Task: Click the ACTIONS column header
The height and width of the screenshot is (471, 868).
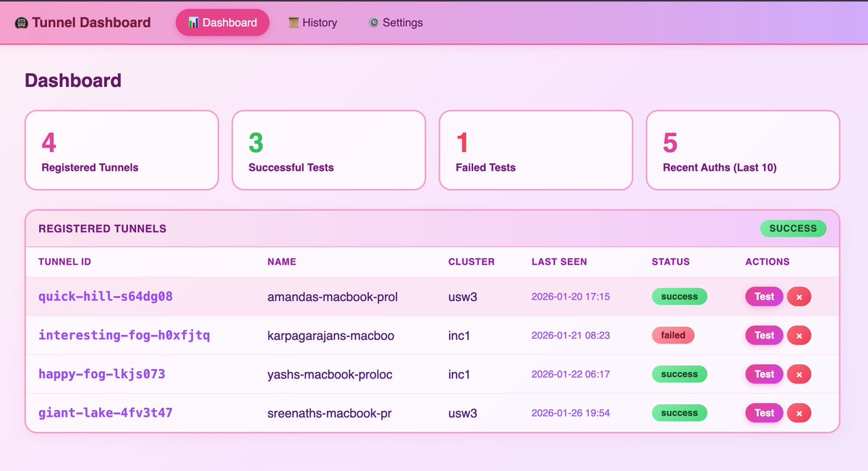Action: tap(767, 262)
